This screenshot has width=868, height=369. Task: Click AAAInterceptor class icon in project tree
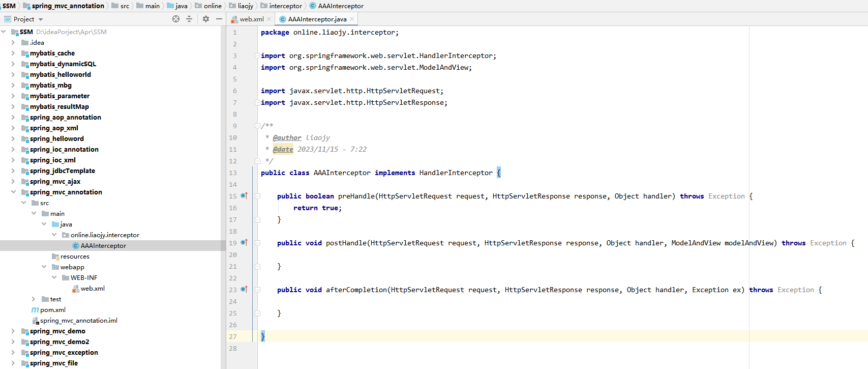click(x=76, y=246)
